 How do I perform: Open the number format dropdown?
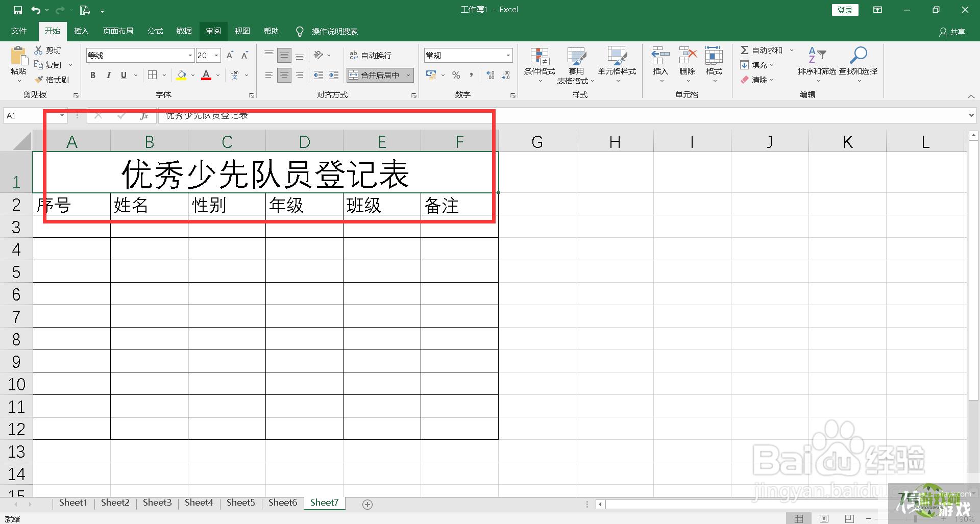508,55
